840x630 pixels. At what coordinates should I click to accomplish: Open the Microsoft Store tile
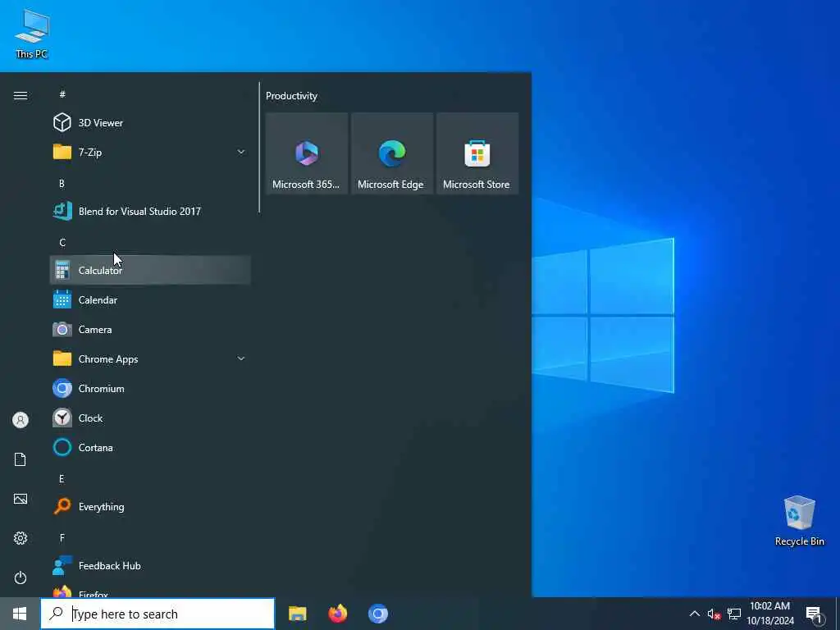[x=477, y=153]
